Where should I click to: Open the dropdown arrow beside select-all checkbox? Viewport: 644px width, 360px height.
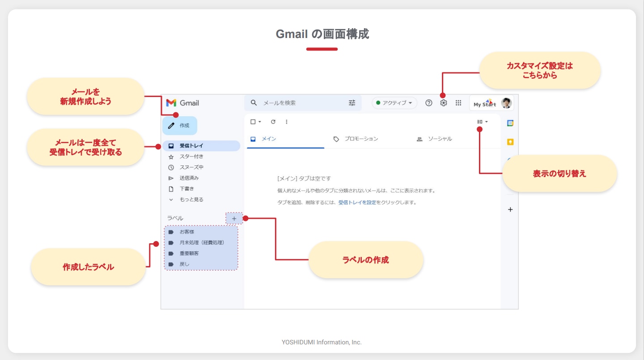pos(260,122)
